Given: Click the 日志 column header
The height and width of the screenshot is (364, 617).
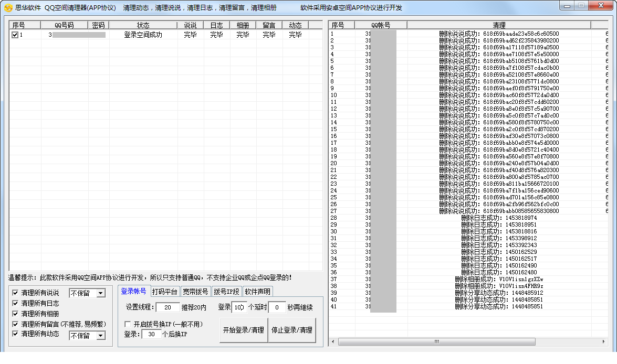Looking at the screenshot, I should [216, 25].
